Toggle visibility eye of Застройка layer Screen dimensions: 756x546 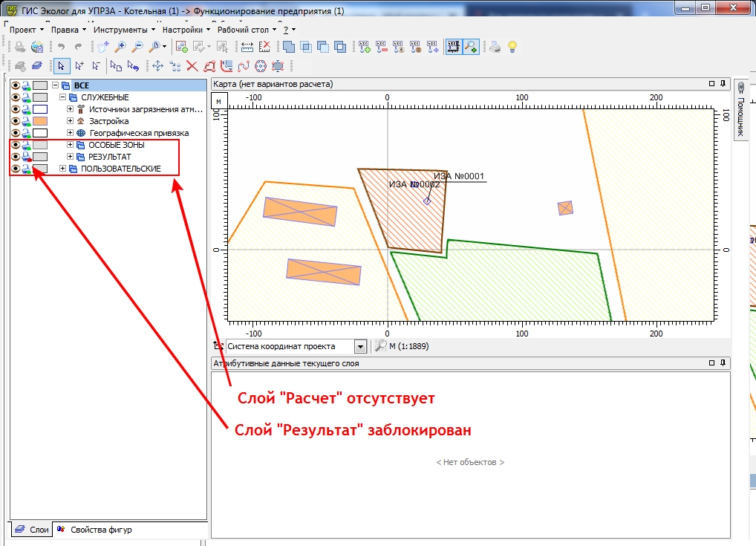pyautogui.click(x=16, y=121)
